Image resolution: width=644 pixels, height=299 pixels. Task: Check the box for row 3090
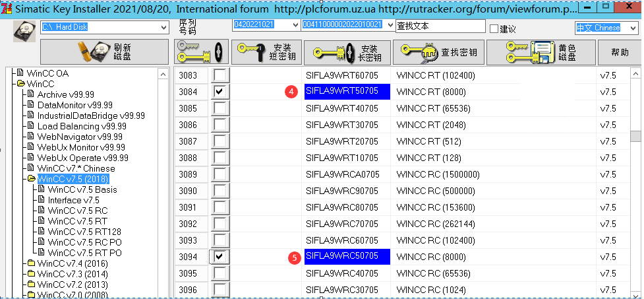coord(220,191)
